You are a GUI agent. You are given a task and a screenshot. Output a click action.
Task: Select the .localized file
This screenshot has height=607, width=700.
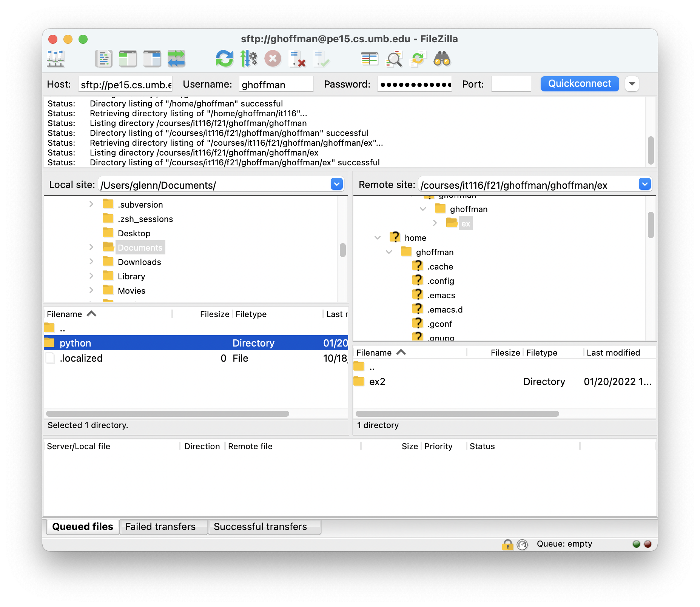(x=196, y=358)
